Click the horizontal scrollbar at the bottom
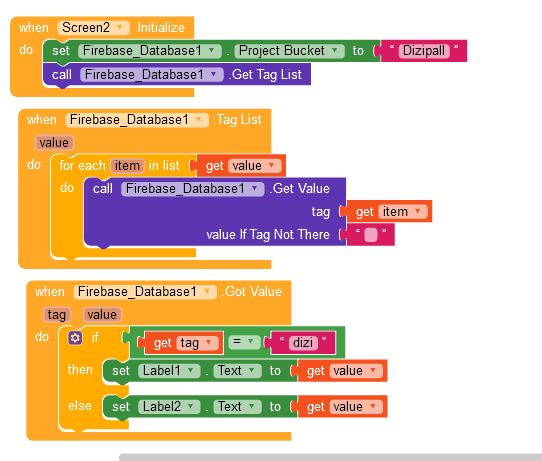 pos(330,457)
